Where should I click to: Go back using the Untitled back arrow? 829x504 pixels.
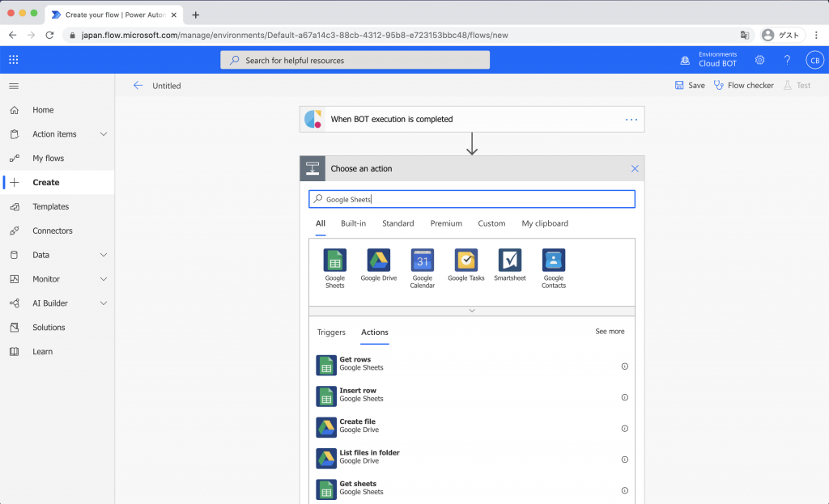point(138,86)
